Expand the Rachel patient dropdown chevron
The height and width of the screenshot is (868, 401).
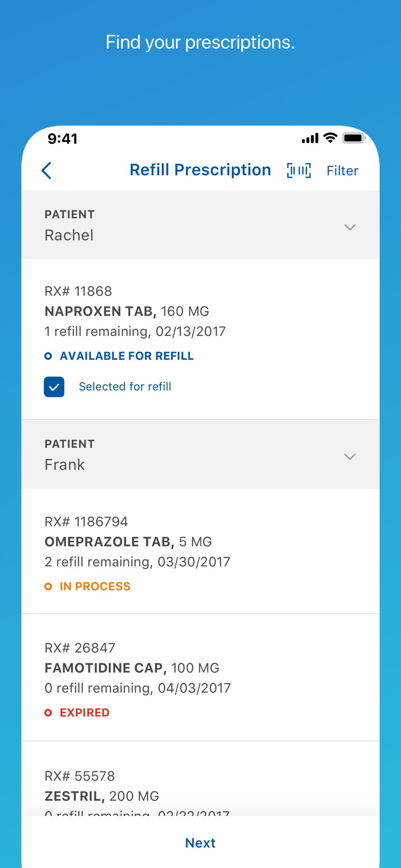coord(350,227)
